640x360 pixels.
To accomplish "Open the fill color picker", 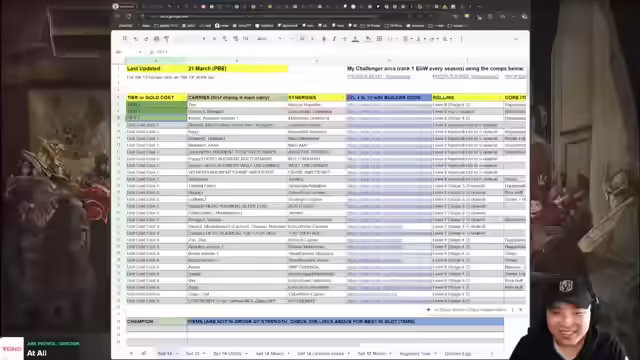I will 368,39.
